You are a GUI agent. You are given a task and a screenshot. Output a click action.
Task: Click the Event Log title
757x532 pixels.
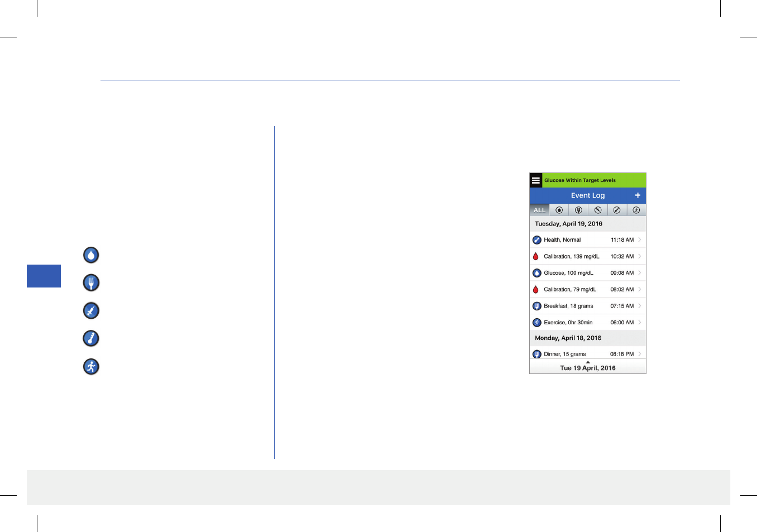click(588, 195)
